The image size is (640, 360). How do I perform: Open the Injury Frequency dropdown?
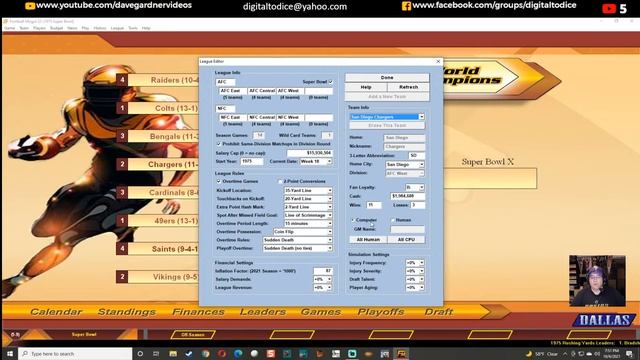click(421, 263)
